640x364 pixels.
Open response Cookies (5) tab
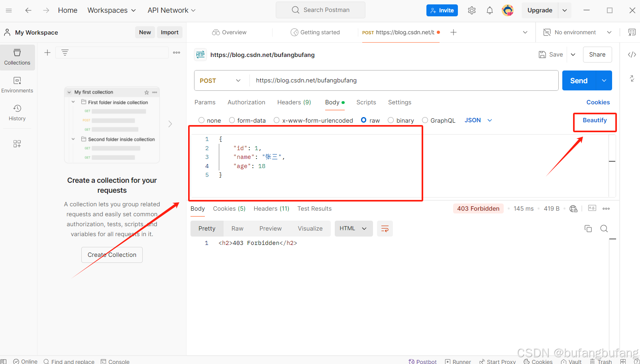tap(229, 209)
